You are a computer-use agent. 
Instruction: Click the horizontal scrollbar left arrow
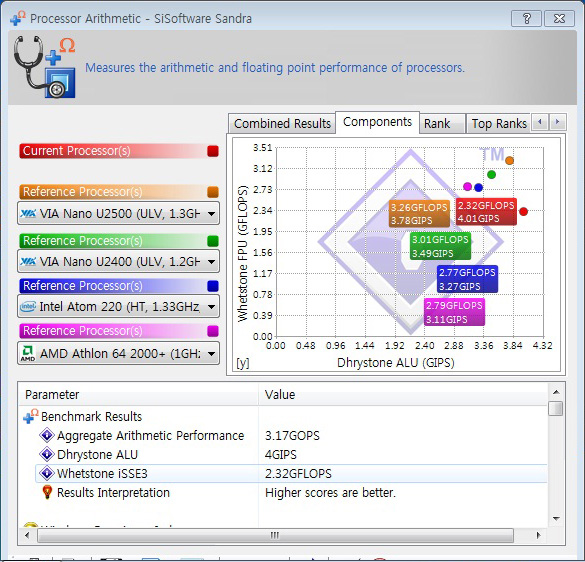[x=27, y=536]
